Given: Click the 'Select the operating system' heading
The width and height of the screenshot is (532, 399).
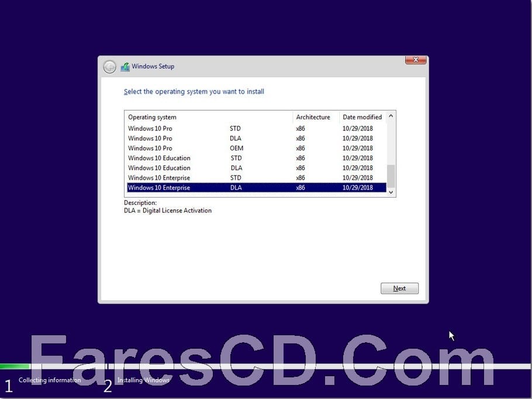Looking at the screenshot, I should coord(194,92).
